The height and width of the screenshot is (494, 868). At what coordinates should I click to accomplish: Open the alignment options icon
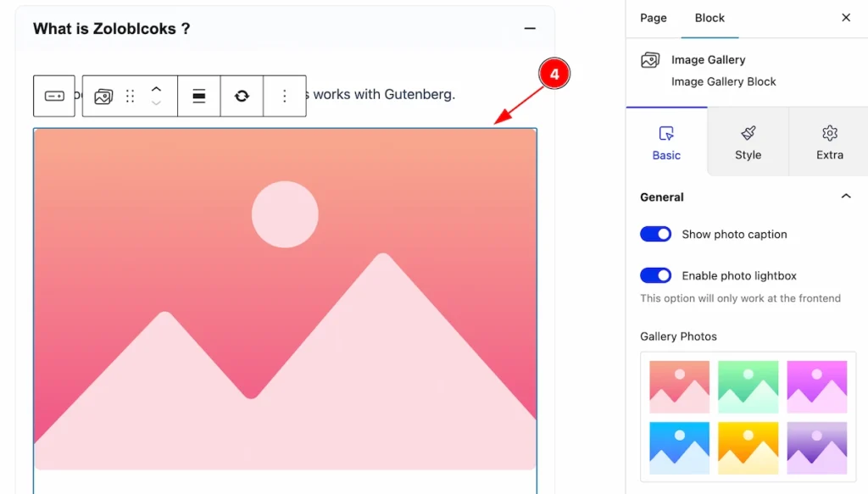click(198, 97)
